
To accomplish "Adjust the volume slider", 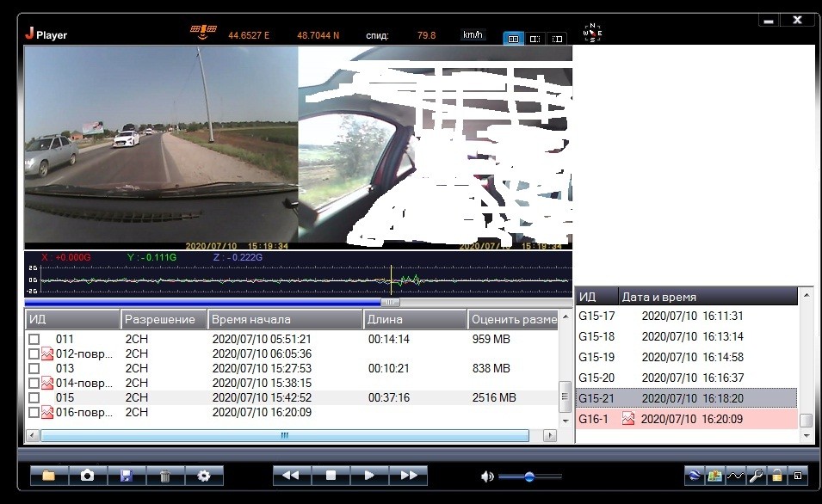I will (x=529, y=476).
